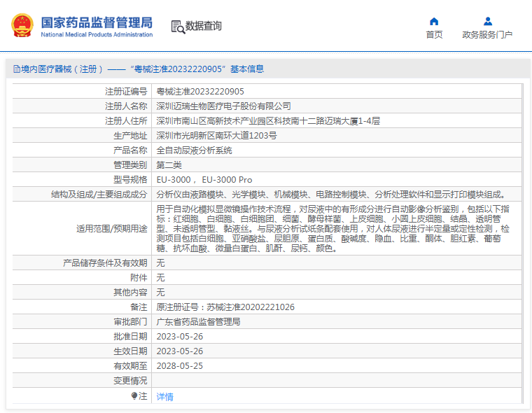The height and width of the screenshot is (413, 532).
Task: Open the 详情 details link
Action: pyautogui.click(x=165, y=396)
